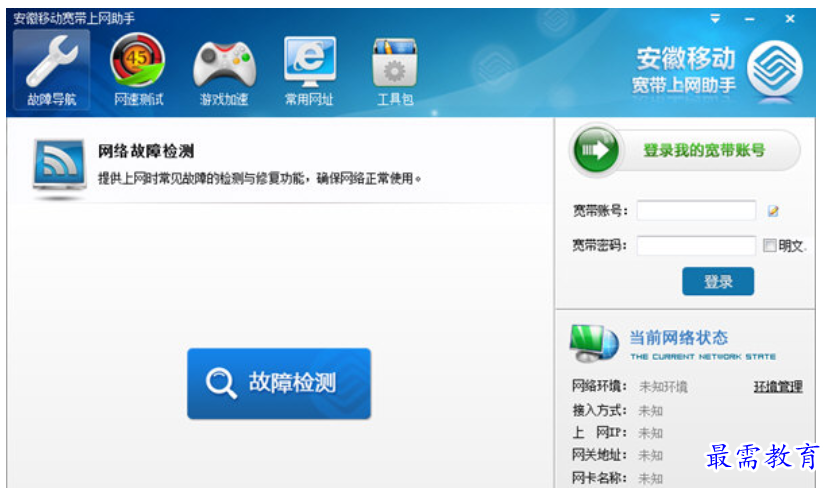Click the China Mobile logo
Viewport: 828px width, 488px height.
point(775,69)
